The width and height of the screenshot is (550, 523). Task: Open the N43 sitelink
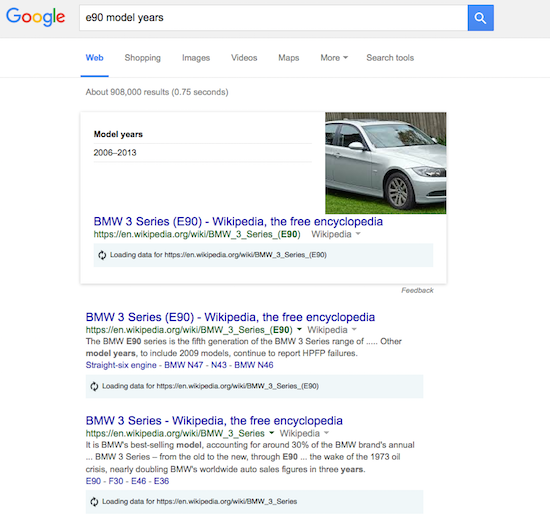219,365
